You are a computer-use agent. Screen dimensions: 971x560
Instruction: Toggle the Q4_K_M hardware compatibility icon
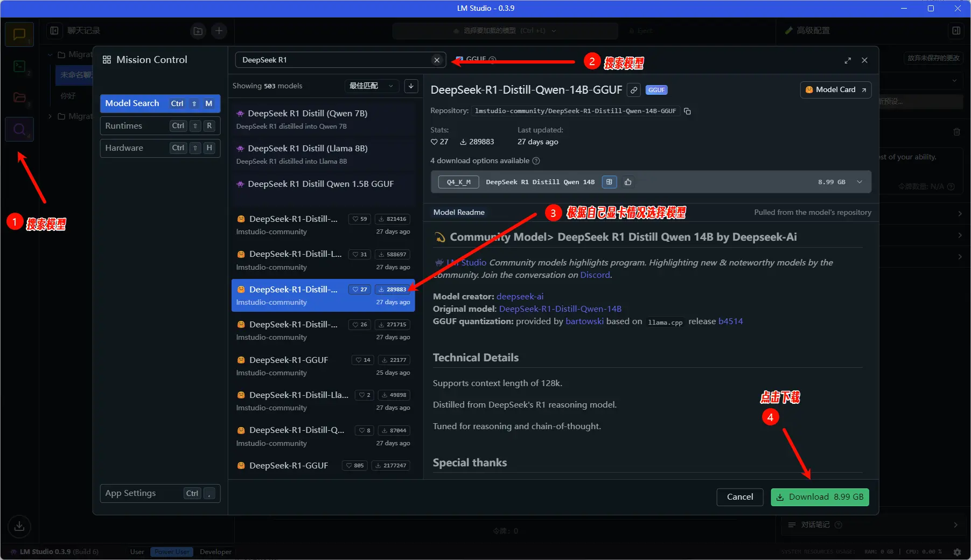click(x=609, y=182)
